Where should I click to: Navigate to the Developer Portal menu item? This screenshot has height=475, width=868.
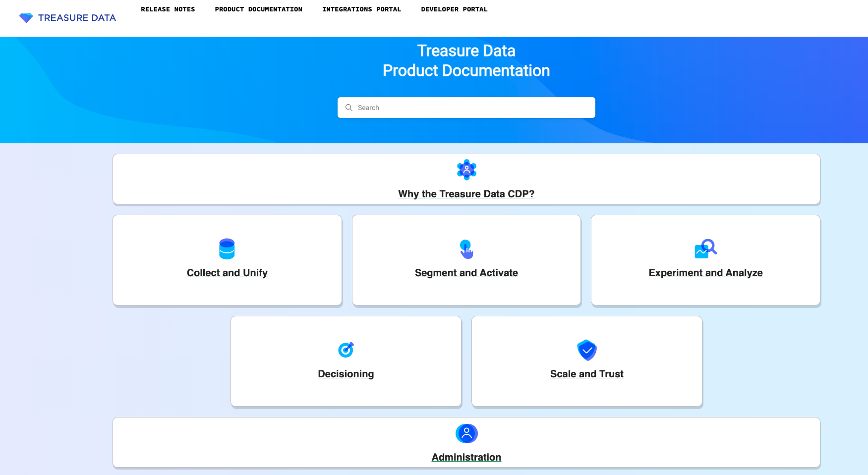(x=454, y=9)
